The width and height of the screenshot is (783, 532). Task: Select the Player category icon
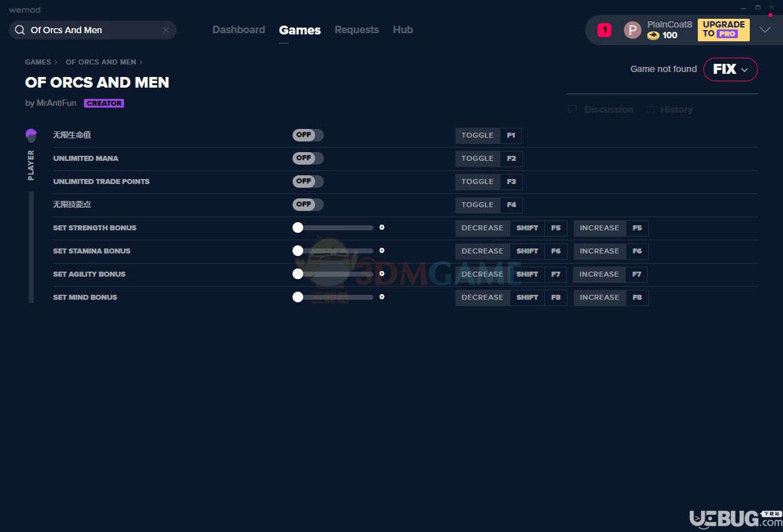31,135
